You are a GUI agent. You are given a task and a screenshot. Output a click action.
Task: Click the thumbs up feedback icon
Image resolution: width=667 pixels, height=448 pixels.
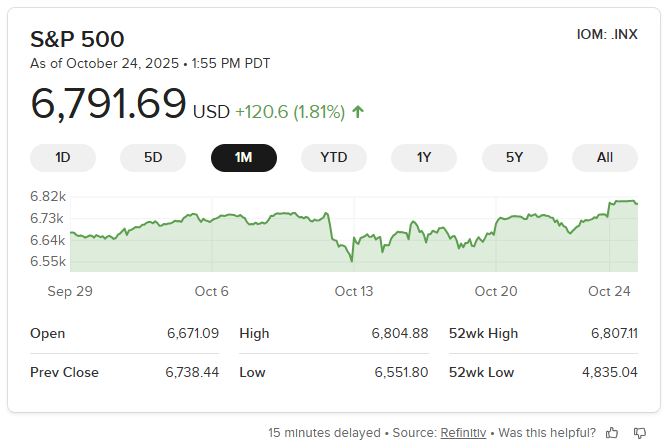pos(612,433)
